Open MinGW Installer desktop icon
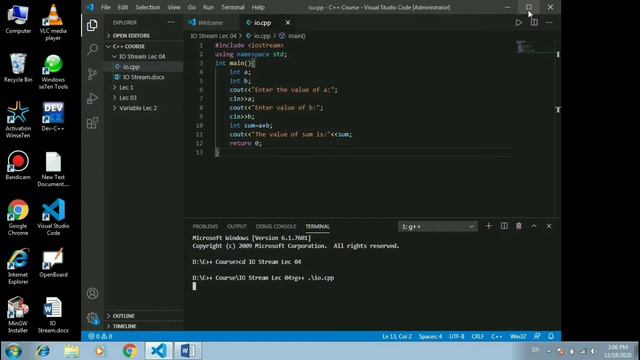Viewport: 640px width, 360px height. click(18, 315)
